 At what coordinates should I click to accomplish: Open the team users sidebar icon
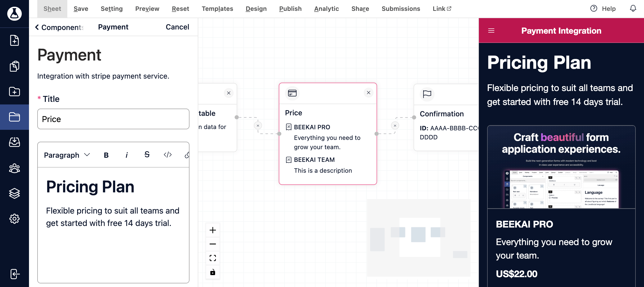14,168
